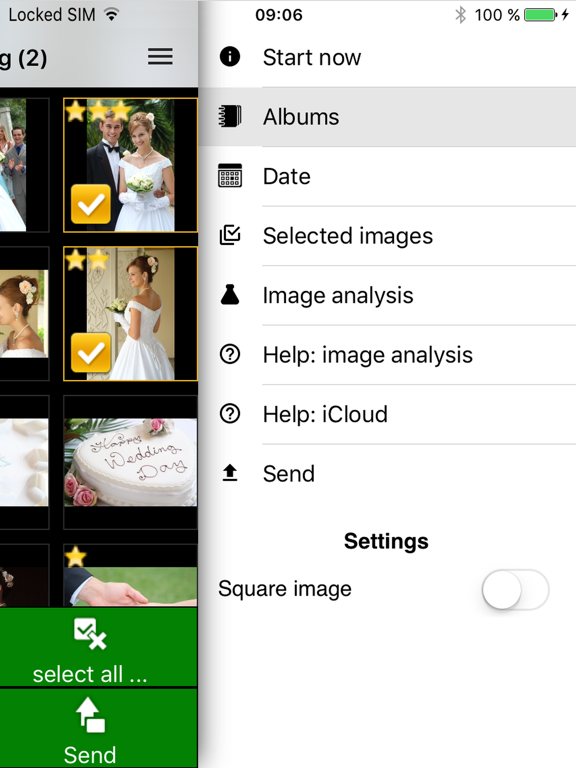Tap the green Send button
Viewport: 576px width, 768px height.
point(98,728)
